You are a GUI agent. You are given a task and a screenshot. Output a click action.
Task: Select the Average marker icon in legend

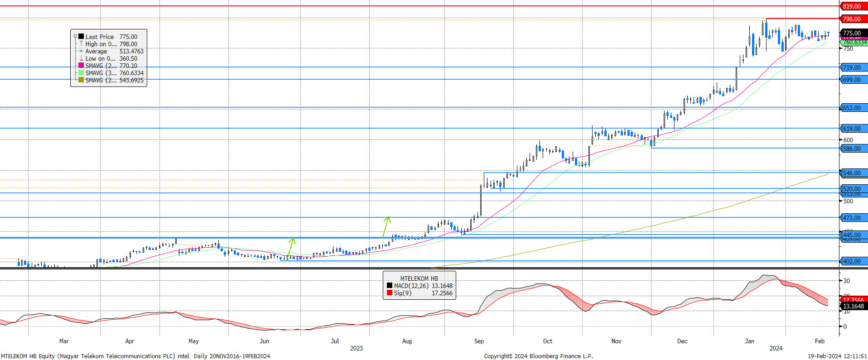coord(81,51)
